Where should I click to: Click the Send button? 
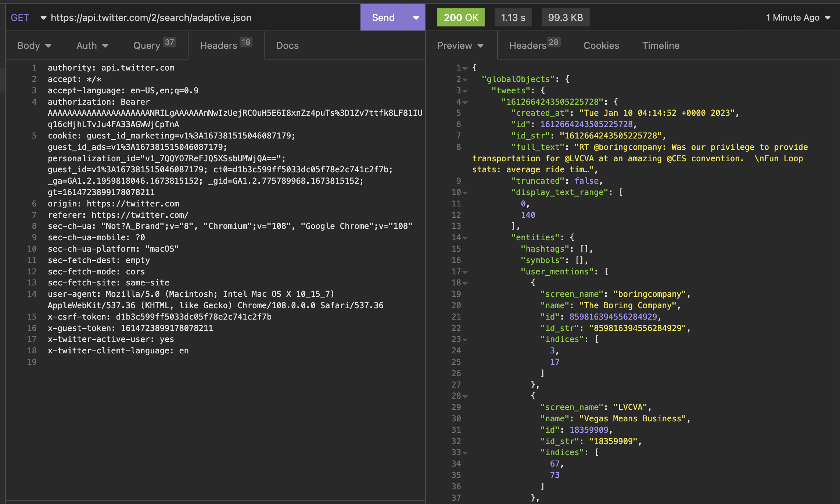click(383, 18)
